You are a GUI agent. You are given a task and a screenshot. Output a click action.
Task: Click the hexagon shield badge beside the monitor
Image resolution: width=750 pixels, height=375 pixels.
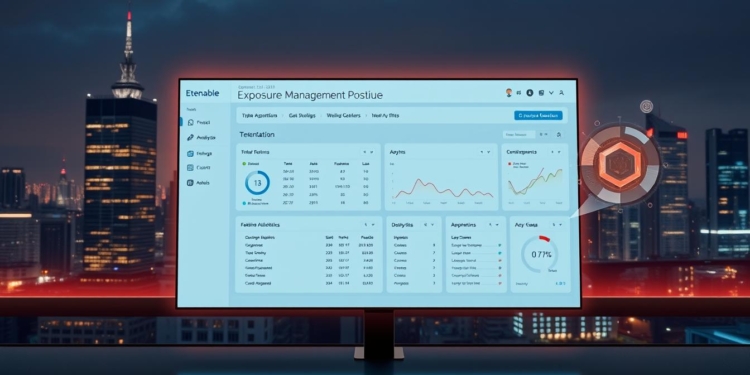click(x=619, y=164)
